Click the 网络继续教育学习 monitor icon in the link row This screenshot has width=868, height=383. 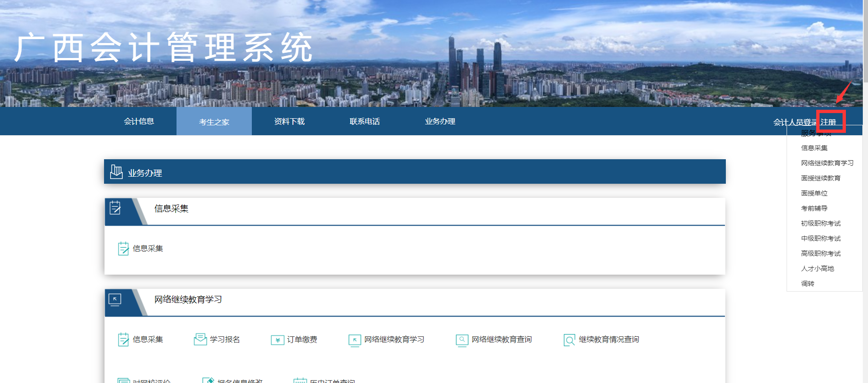pos(354,340)
